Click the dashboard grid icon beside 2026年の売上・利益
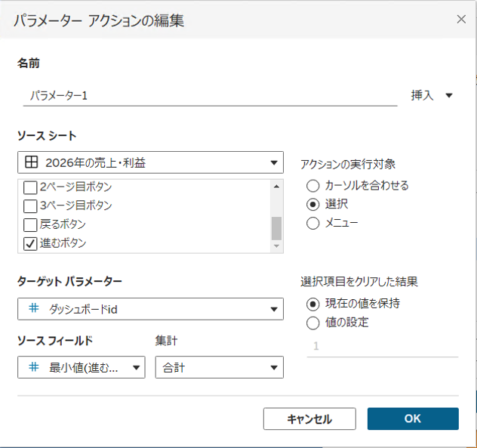 (31, 162)
